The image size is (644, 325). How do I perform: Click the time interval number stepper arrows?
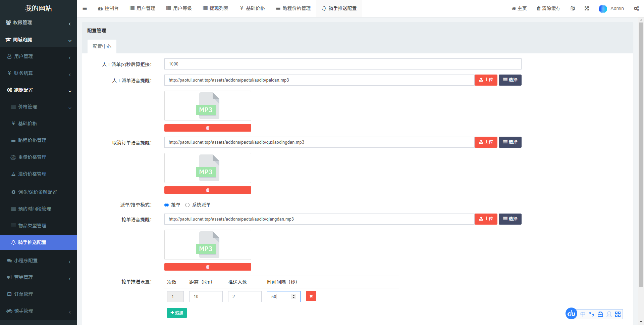tap(293, 296)
